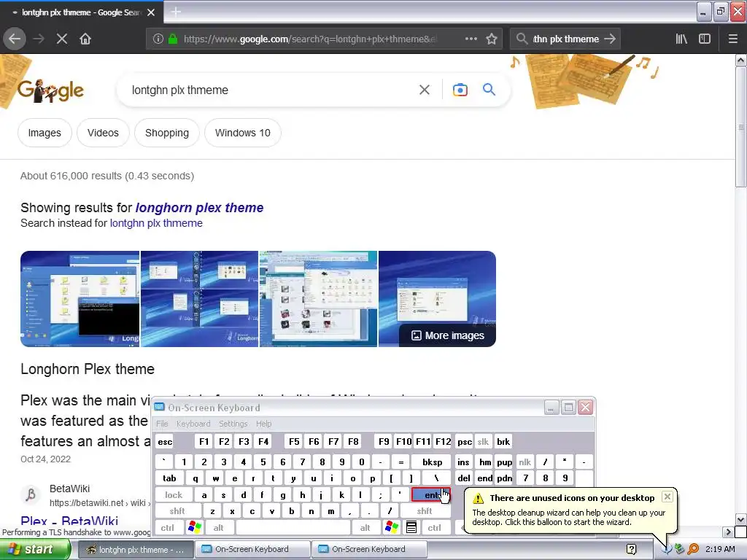Toggle the slk scroll lock key

click(x=483, y=441)
